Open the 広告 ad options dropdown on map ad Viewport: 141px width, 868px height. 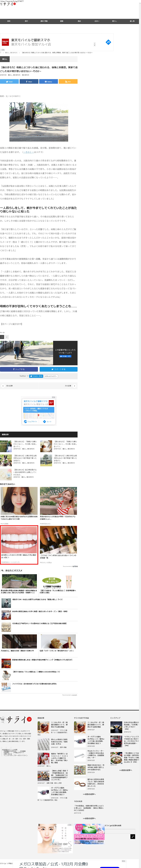pyautogui.click(x=53, y=397)
